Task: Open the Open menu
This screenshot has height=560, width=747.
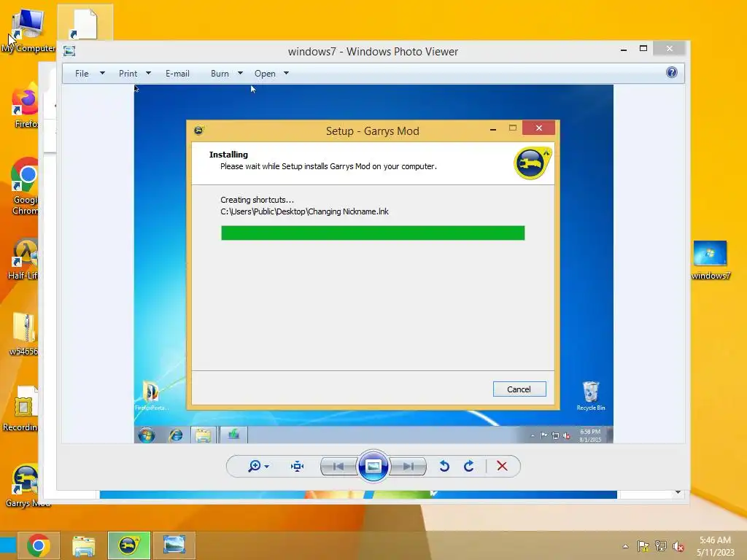Action: [265, 74]
